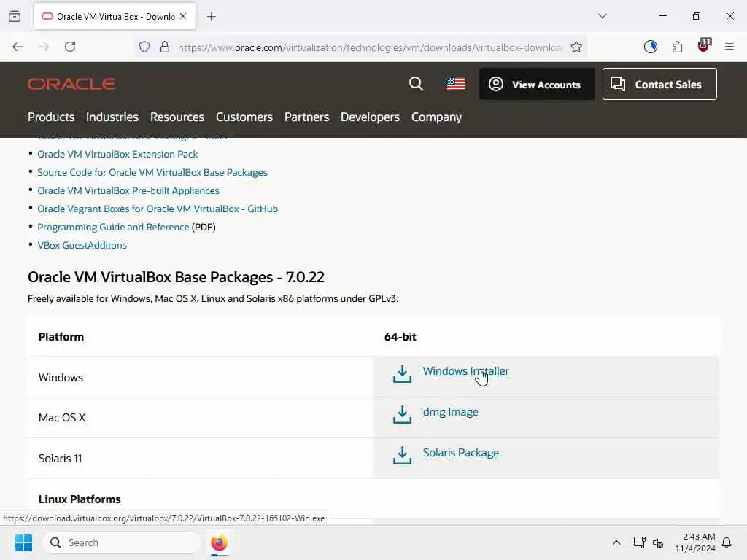Viewport: 747px width, 560px height.
Task: Open the VBox GuestAdditons link
Action: [x=82, y=245]
